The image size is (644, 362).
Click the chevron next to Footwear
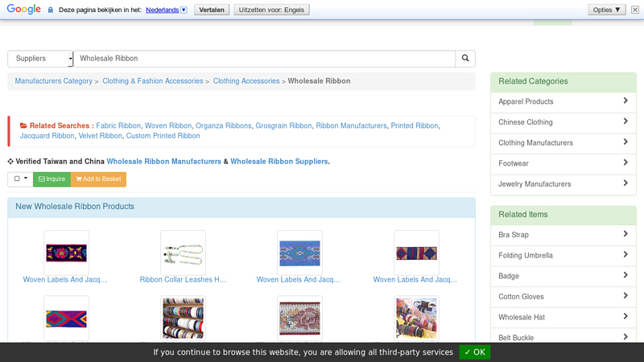(625, 163)
